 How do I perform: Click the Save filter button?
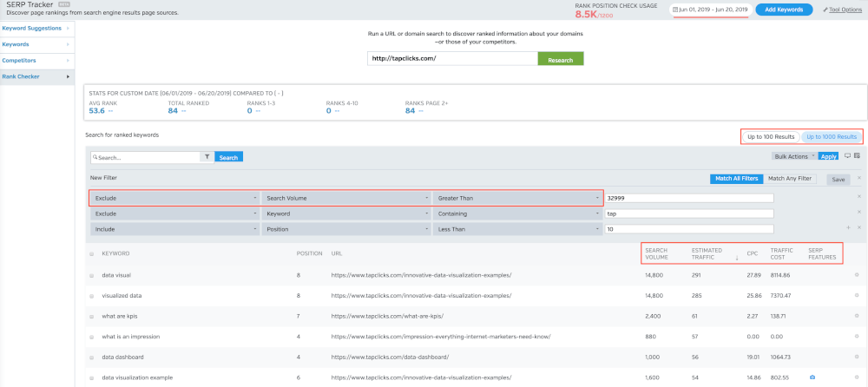point(838,180)
